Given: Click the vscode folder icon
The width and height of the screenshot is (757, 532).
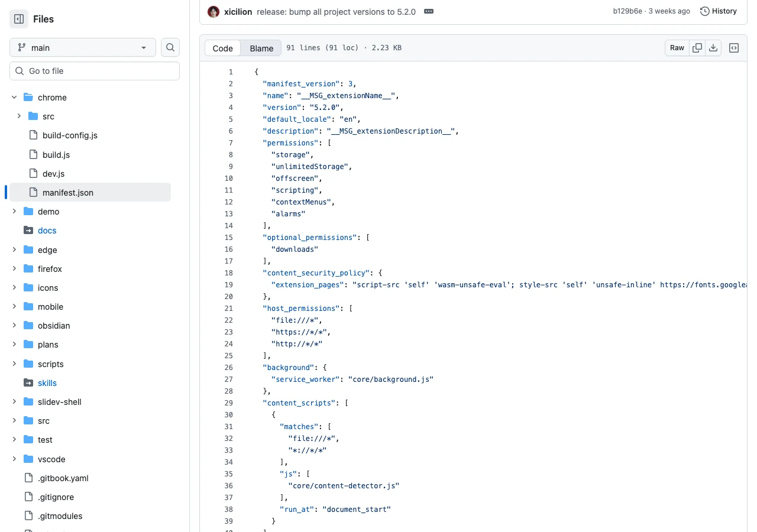Looking at the screenshot, I should (x=28, y=459).
